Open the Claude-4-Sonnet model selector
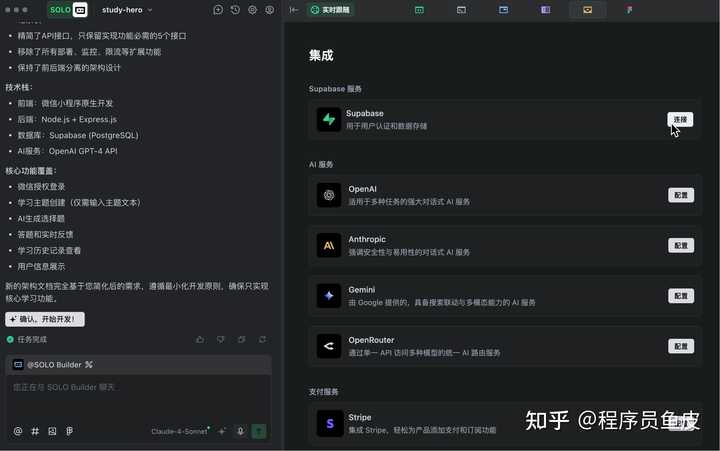 pyautogui.click(x=180, y=431)
